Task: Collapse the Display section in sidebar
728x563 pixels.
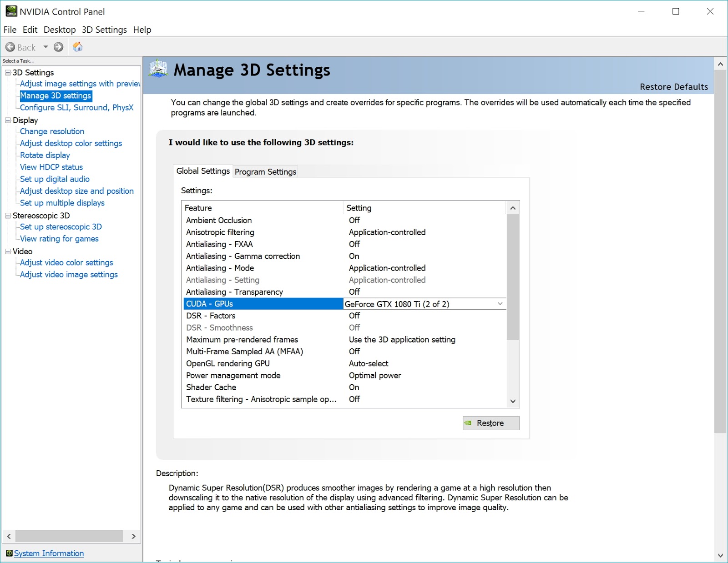Action: point(7,120)
